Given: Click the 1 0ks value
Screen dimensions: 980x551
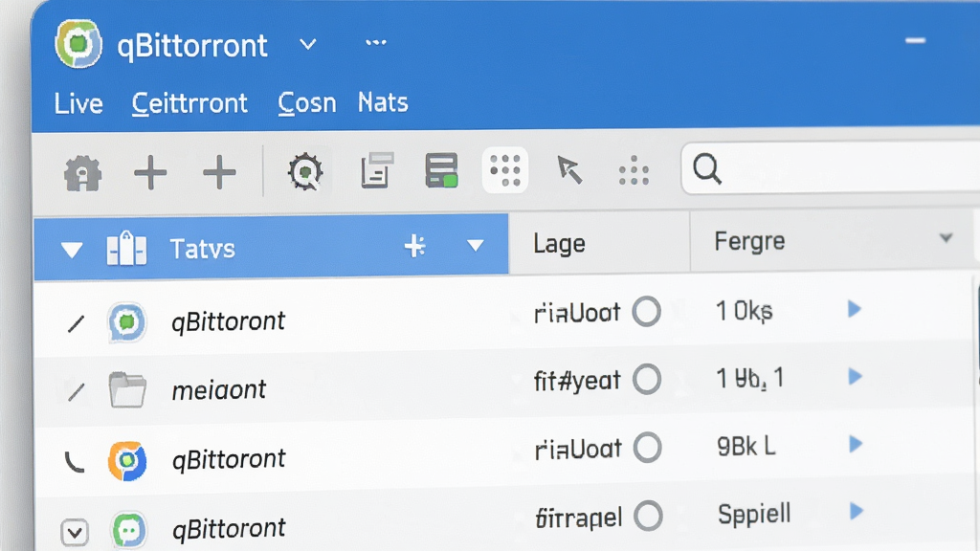Looking at the screenshot, I should pos(744,311).
